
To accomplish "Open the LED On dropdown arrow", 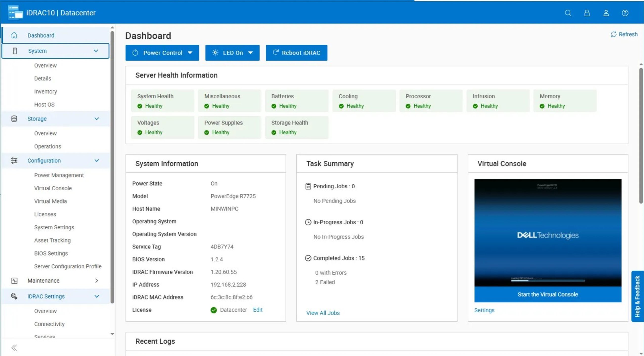I will click(250, 53).
